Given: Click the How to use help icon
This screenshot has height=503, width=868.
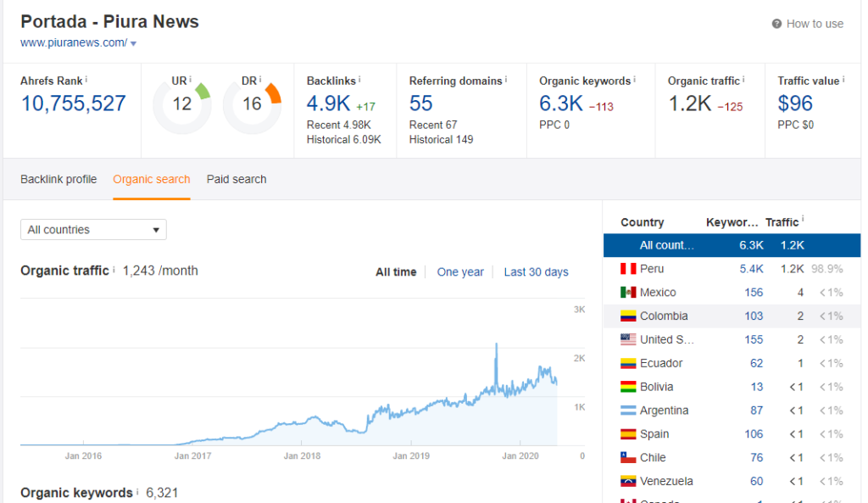Looking at the screenshot, I should 776,24.
